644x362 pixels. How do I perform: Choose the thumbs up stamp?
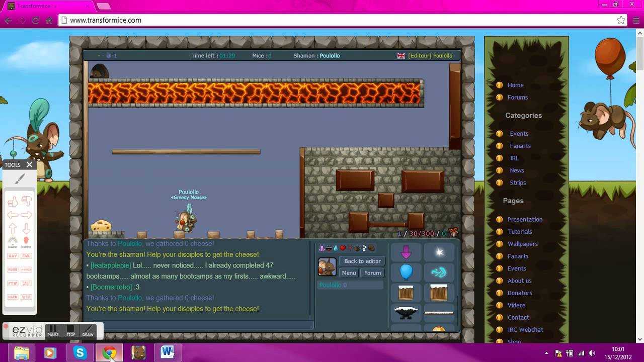(13, 202)
